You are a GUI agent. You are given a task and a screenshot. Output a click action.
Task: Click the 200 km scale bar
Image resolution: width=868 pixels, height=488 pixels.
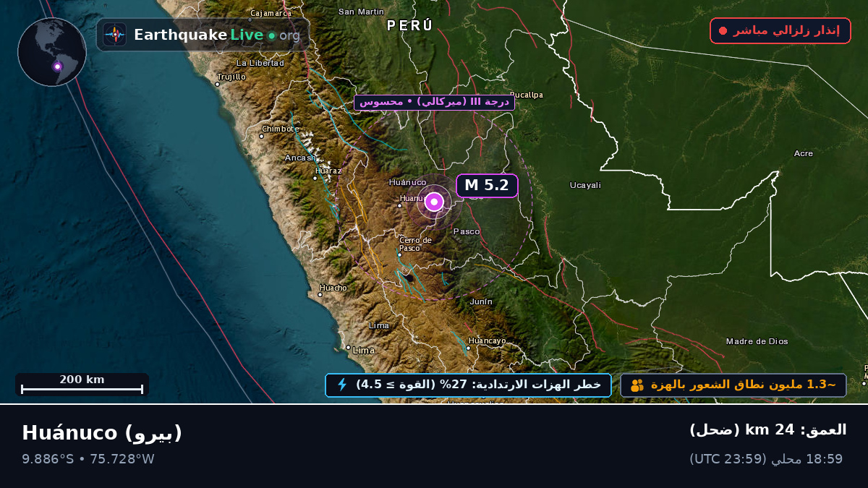[x=82, y=385]
